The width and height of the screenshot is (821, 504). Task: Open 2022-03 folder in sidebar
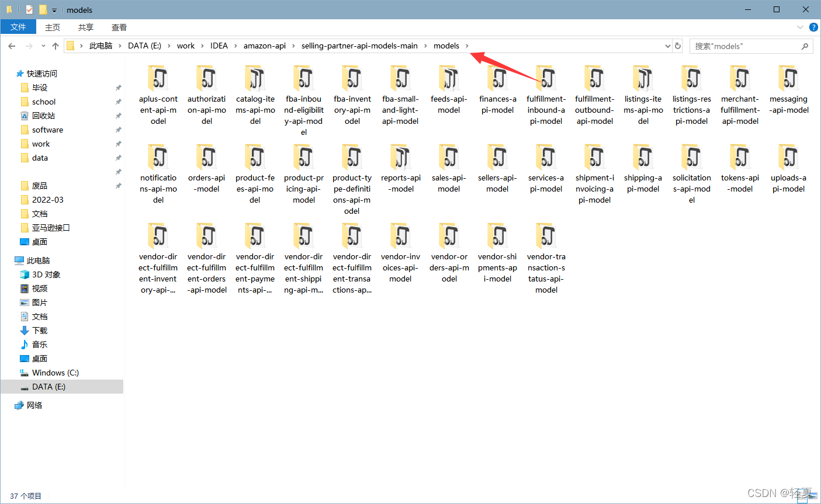(x=48, y=200)
